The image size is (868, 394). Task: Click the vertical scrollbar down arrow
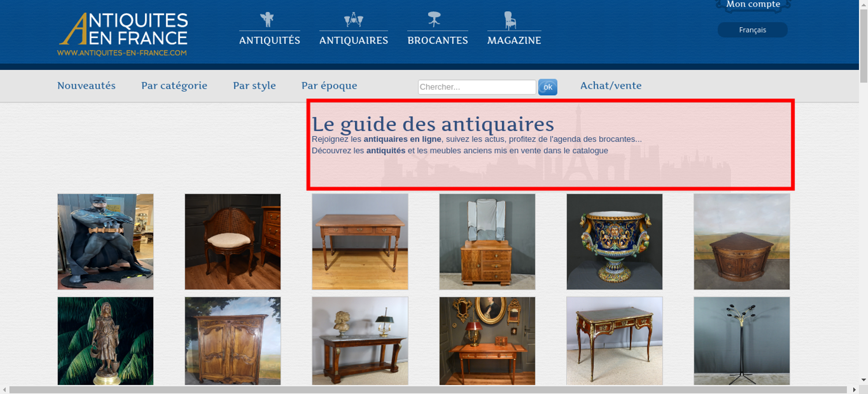pyautogui.click(x=863, y=380)
